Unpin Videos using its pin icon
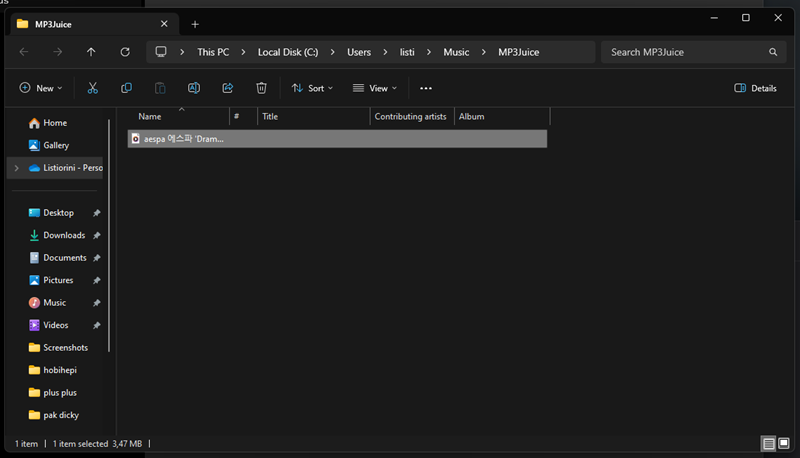 tap(96, 325)
